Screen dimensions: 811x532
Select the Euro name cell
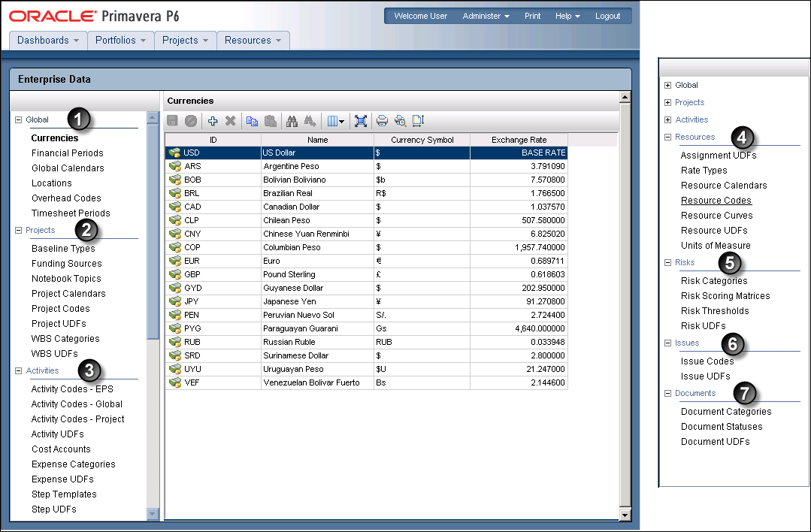318,261
